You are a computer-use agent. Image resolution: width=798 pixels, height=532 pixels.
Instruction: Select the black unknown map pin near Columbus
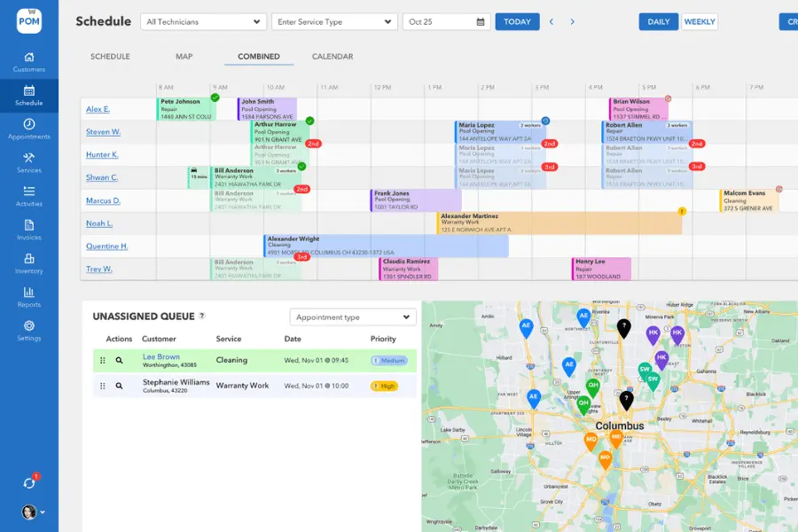click(x=627, y=400)
